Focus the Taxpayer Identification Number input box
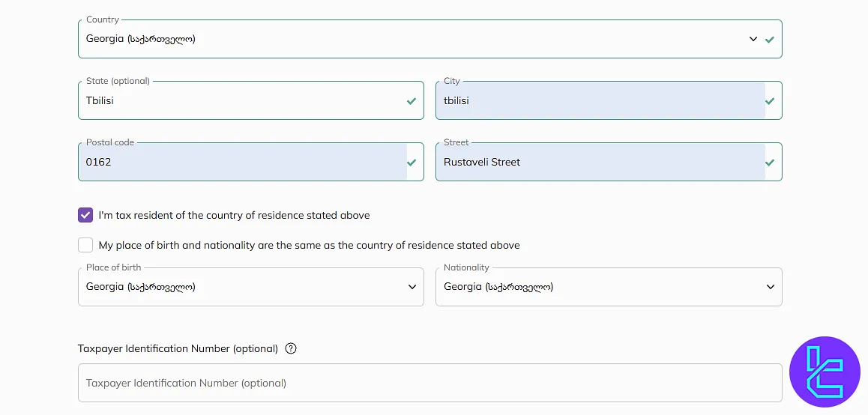868x415 pixels. [x=430, y=382]
